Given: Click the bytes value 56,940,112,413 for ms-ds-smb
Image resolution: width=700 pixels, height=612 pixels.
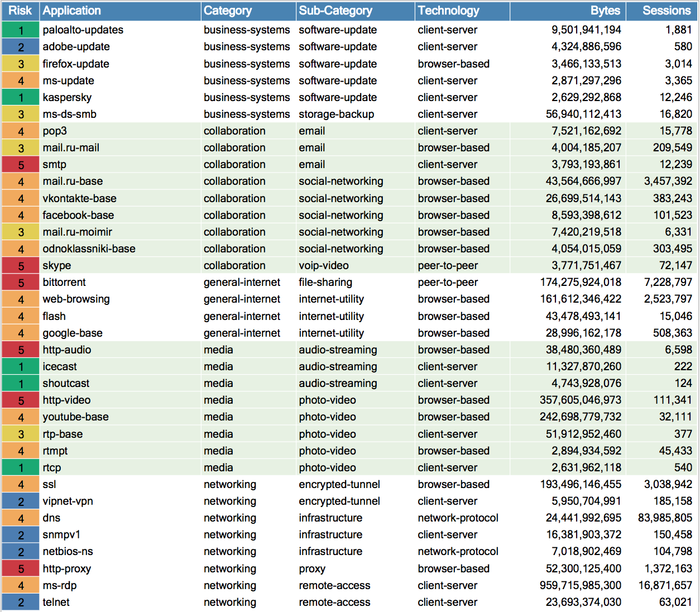Looking at the screenshot, I should coord(583,114).
